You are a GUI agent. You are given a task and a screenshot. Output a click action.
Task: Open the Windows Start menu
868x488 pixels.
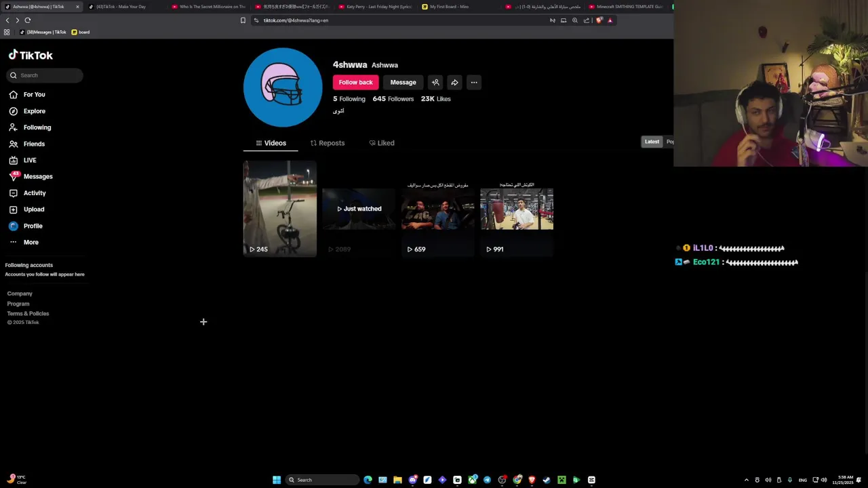coord(277,480)
